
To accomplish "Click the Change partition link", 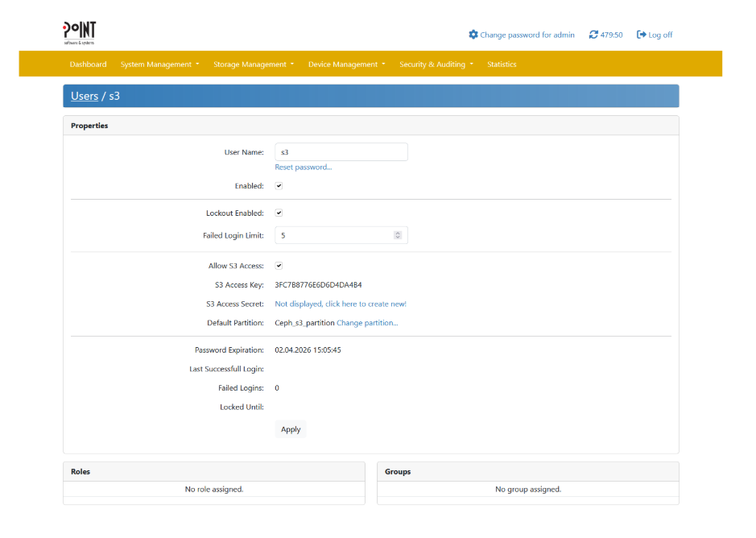I will pyautogui.click(x=367, y=323).
